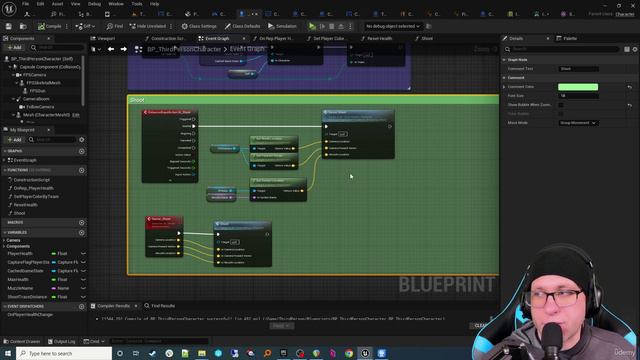Viewport: 640px width, 360px height.
Task: Click the Character parent class link
Action: pyautogui.click(x=625, y=14)
